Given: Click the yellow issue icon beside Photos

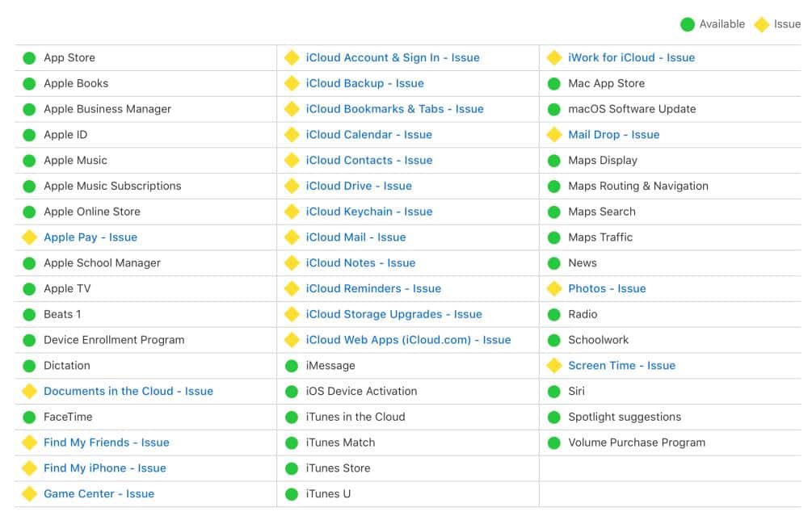Looking at the screenshot, I should 554,289.
